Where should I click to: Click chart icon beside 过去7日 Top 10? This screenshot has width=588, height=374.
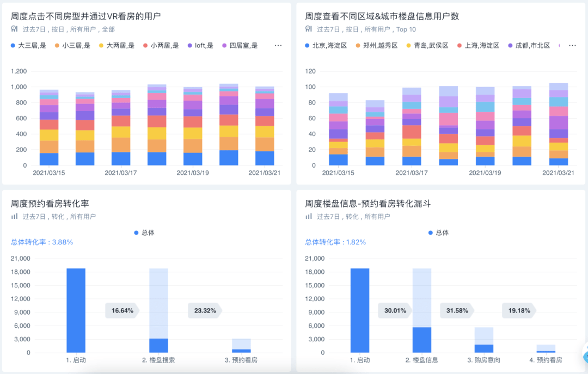[x=309, y=29]
